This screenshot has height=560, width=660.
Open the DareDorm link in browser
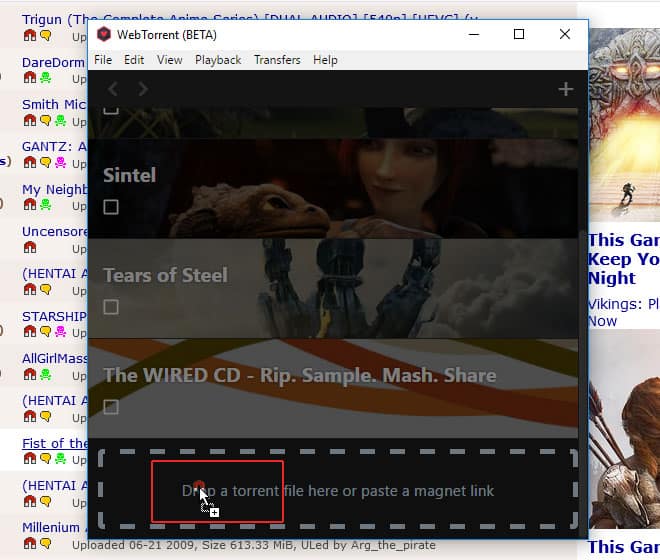point(54,63)
